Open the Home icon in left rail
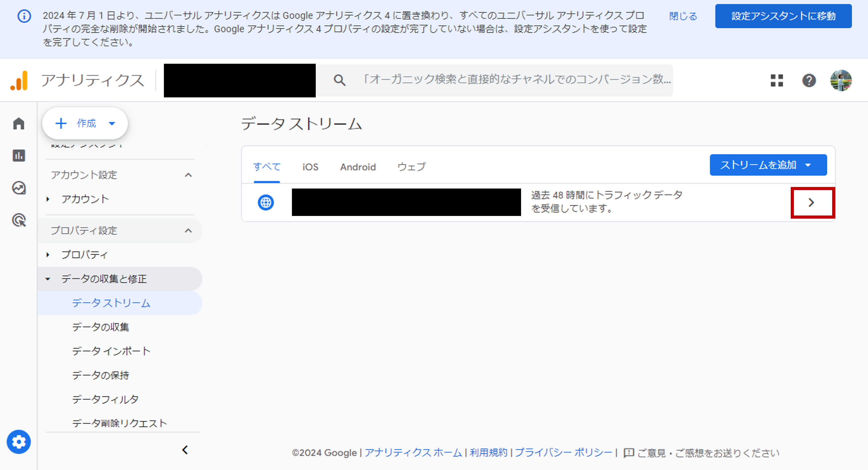 pos(18,123)
